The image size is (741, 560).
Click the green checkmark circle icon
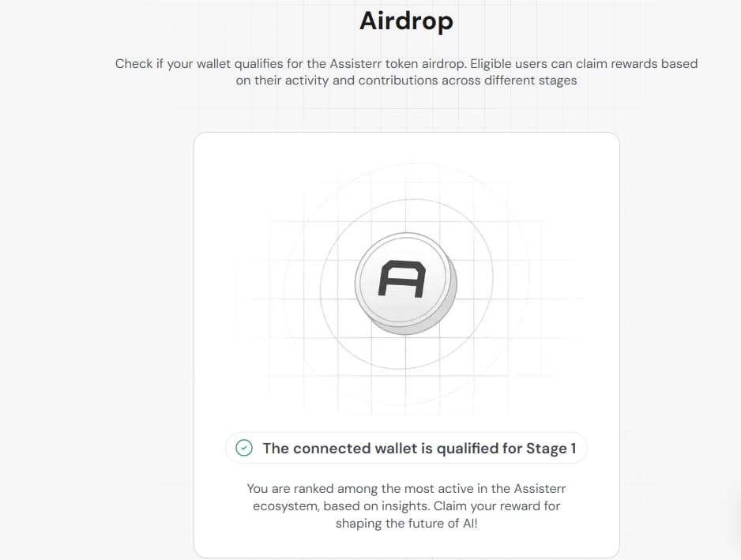pyautogui.click(x=245, y=448)
